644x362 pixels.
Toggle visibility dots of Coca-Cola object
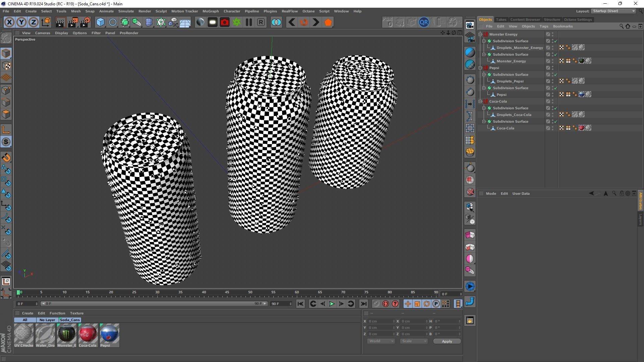click(552, 128)
